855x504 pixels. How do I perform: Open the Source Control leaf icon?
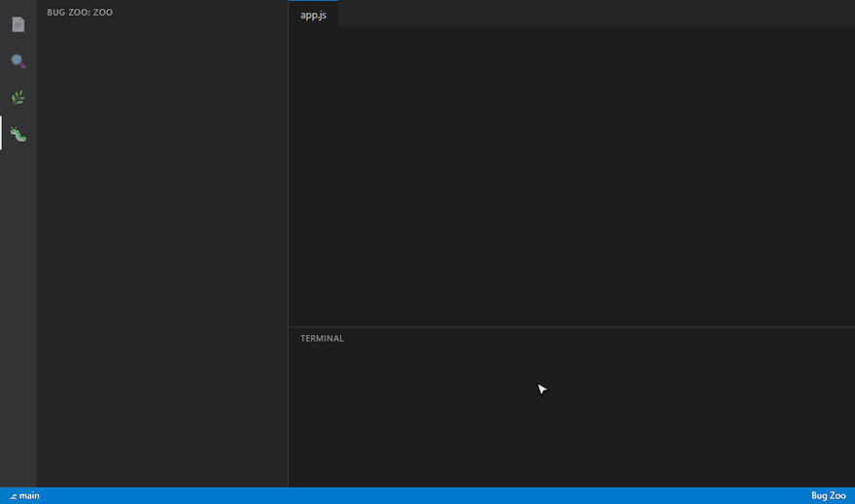click(18, 97)
